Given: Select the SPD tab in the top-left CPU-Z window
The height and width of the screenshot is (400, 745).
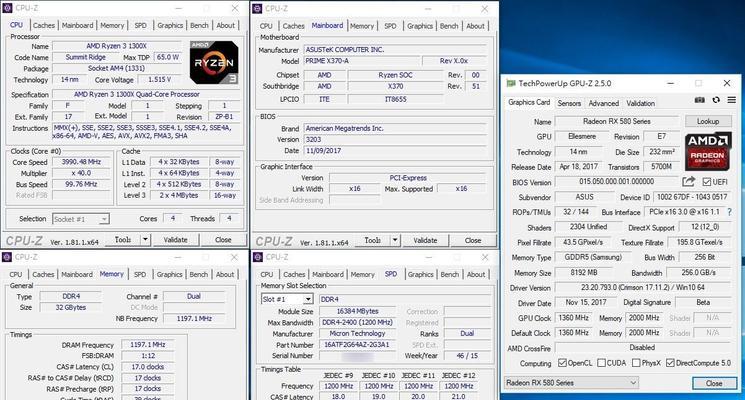Looking at the screenshot, I should tap(140, 25).
